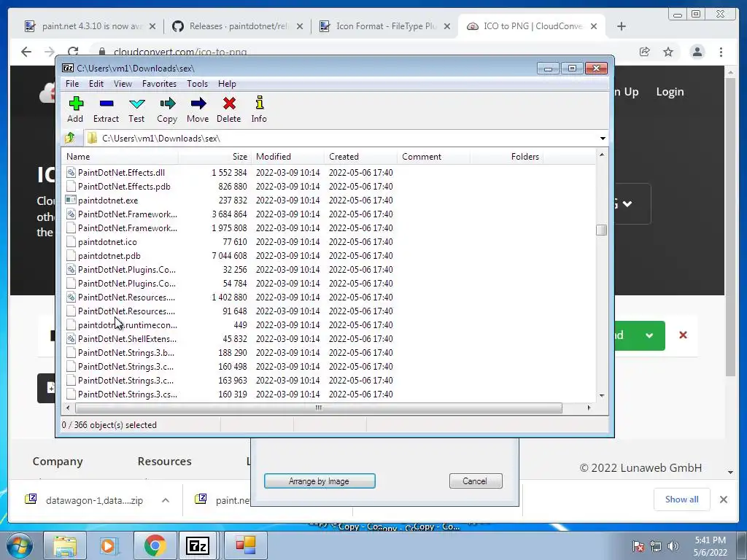
Task: Go up one folder level icon
Action: pos(70,138)
